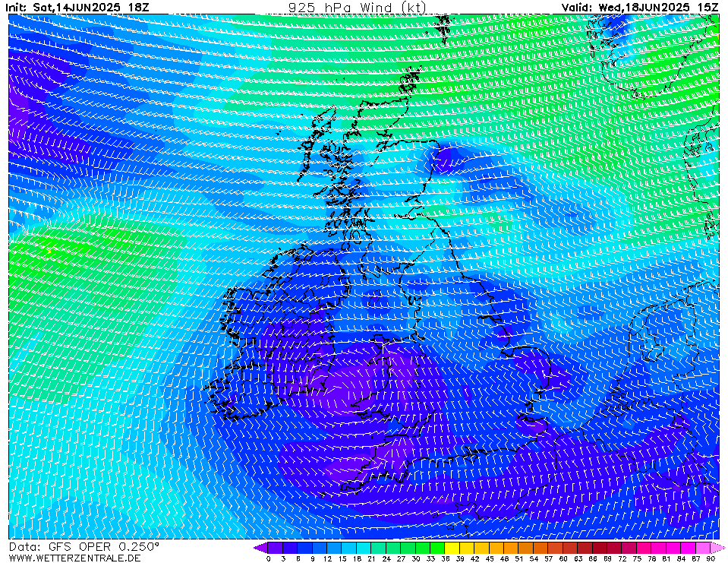Screen dimensions: 728x563
Task: Click the "81" scale value label
Action: click(667, 558)
